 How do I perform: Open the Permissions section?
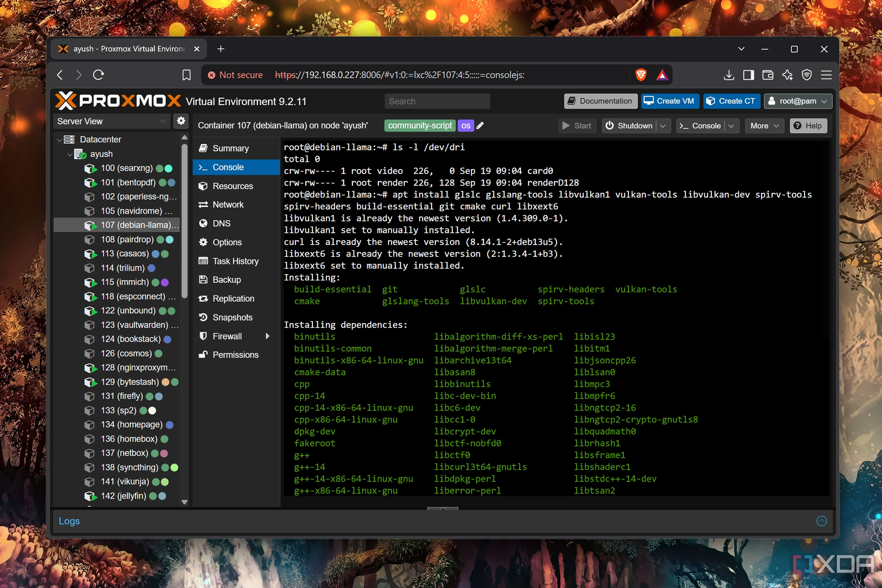point(236,355)
